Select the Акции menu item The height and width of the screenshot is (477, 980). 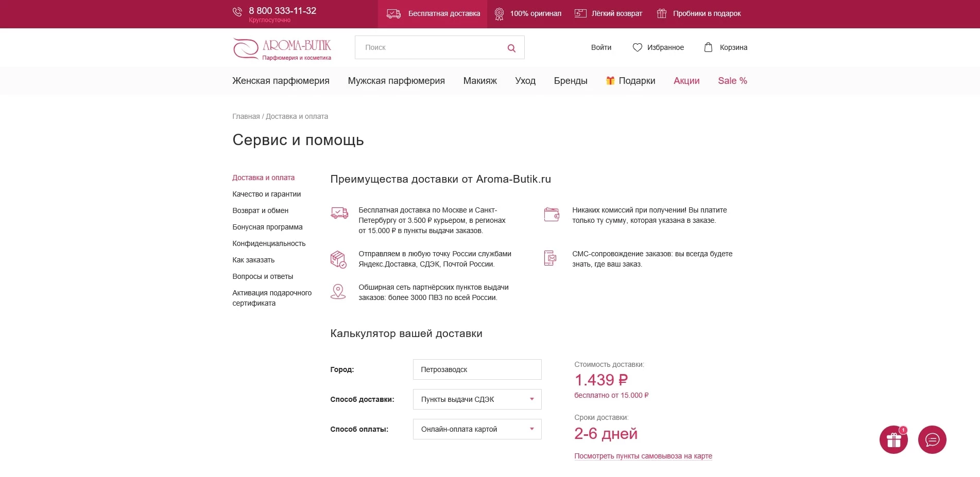coord(686,81)
